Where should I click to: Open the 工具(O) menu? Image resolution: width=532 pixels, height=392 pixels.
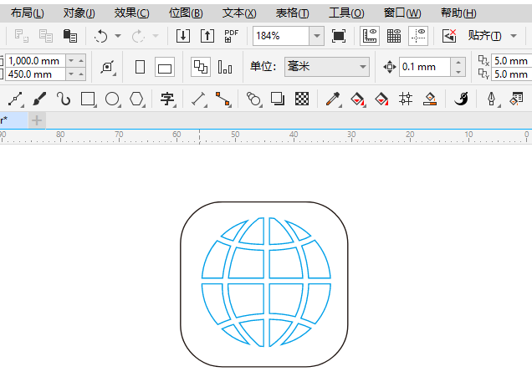click(x=346, y=13)
